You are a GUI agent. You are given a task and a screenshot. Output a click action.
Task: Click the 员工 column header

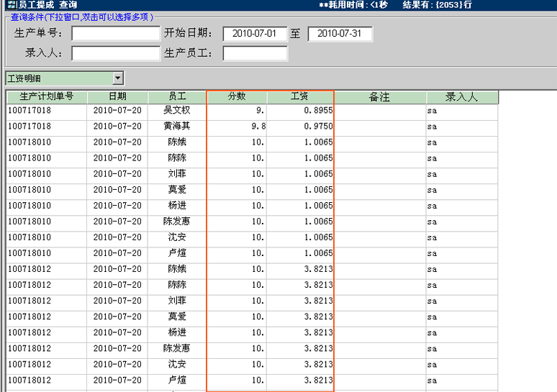coord(177,97)
